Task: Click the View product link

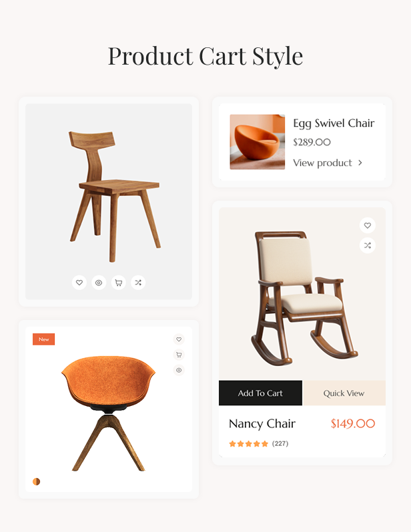Action: pyautogui.click(x=322, y=163)
